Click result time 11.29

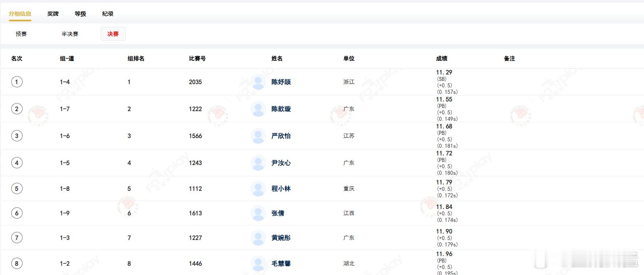pos(444,72)
